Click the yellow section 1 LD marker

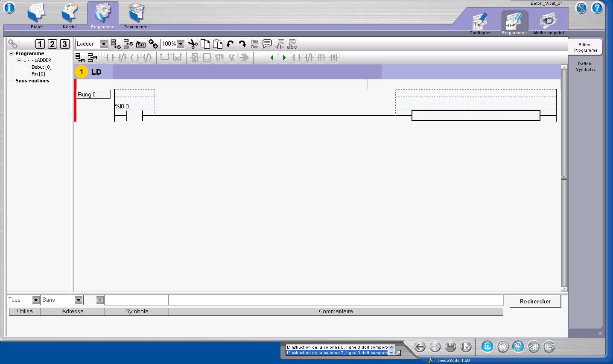pos(82,72)
